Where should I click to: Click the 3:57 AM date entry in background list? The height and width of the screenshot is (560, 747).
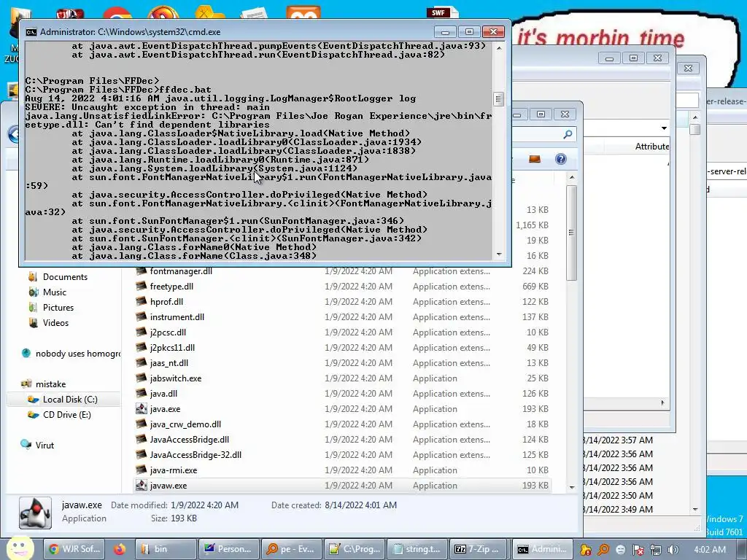coord(618,440)
